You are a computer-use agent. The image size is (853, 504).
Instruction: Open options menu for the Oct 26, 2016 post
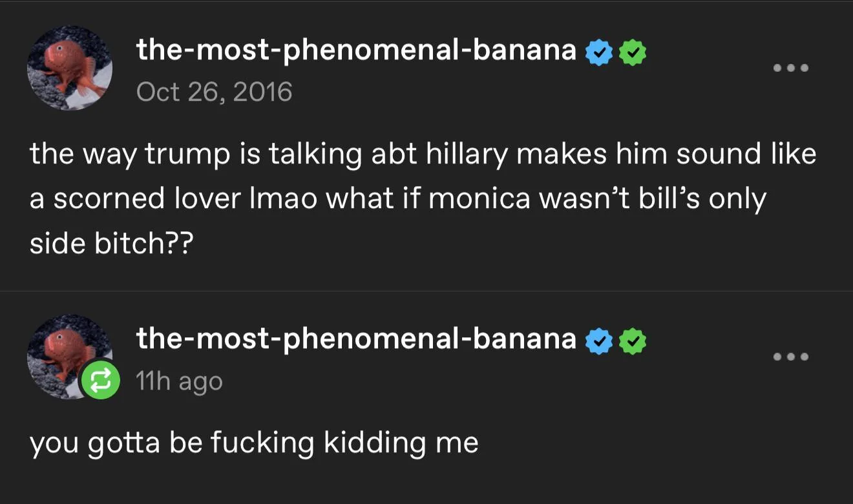(790, 67)
